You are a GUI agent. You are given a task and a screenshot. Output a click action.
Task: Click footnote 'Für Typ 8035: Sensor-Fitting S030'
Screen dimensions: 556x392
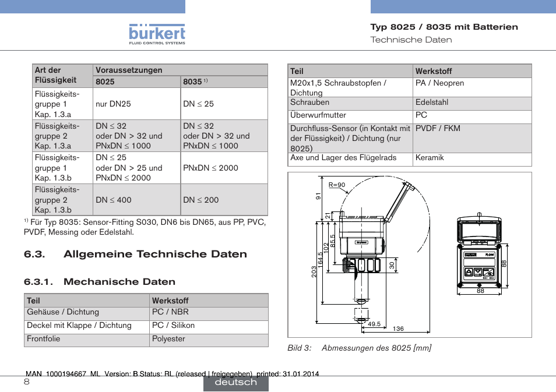pyautogui.click(x=145, y=227)
